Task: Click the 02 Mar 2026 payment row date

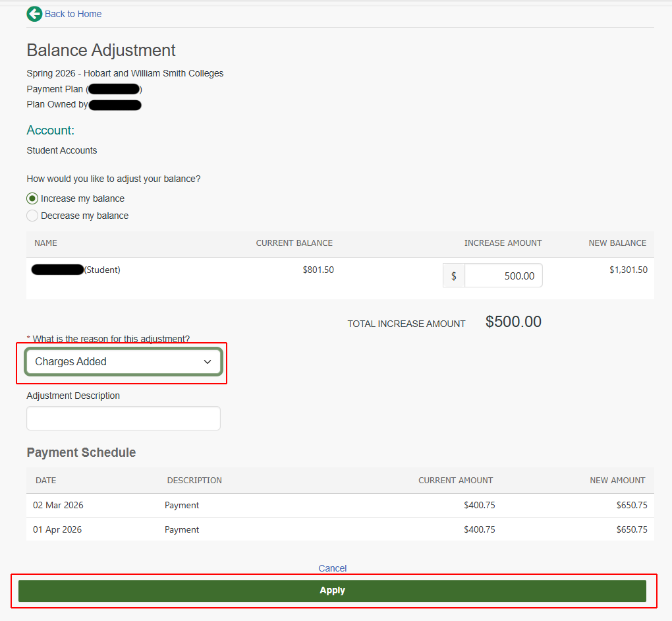Action: [x=58, y=506]
